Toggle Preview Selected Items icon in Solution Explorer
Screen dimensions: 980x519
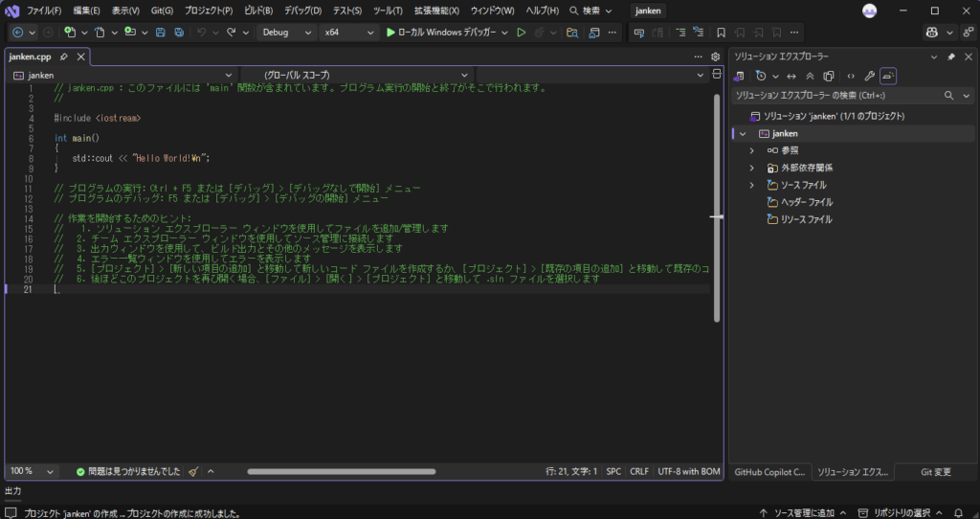point(888,77)
